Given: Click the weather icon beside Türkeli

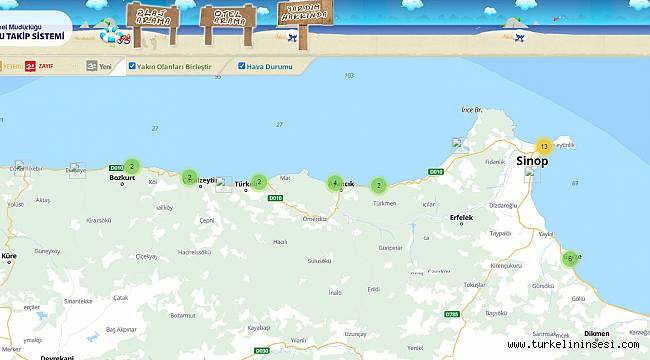Looking at the screenshot, I should (x=223, y=185).
